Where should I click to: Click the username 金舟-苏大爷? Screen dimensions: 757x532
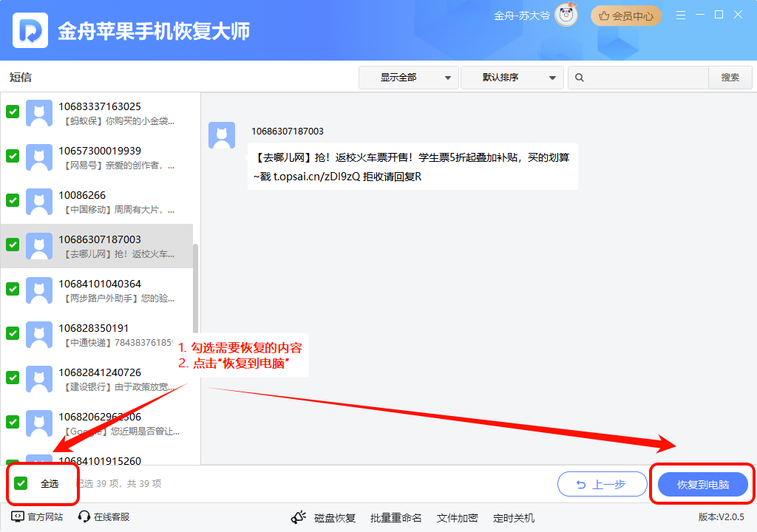pos(521,16)
